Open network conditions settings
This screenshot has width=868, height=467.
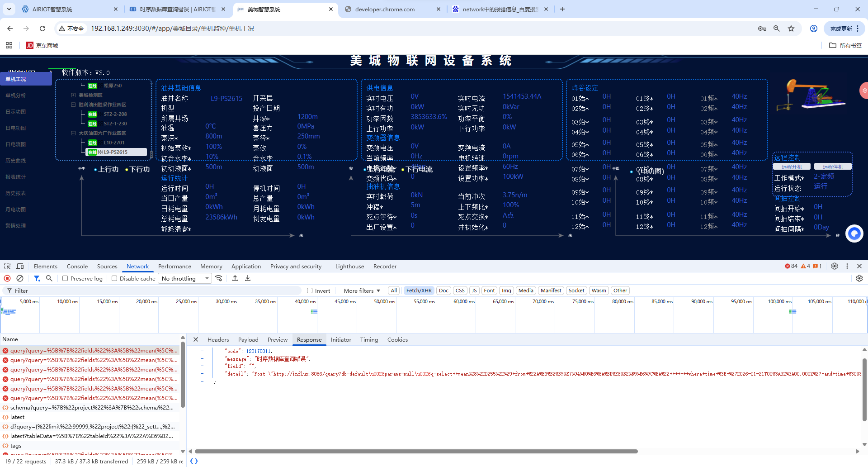219,278
